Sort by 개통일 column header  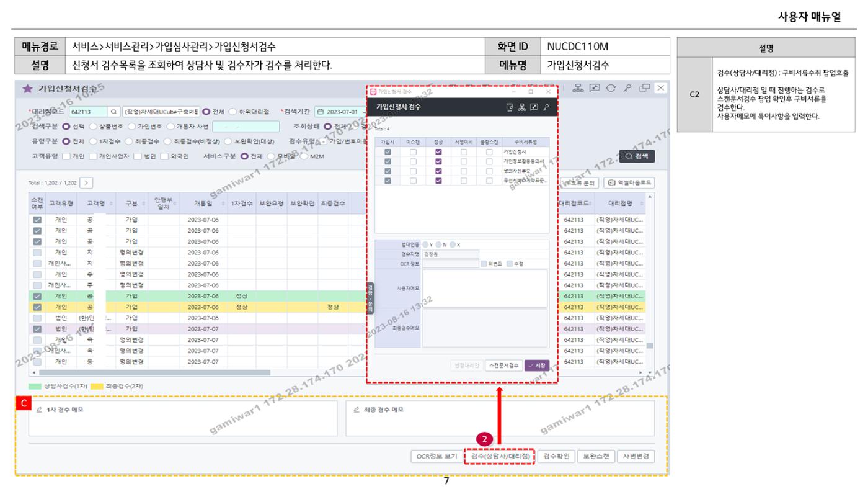click(x=203, y=204)
